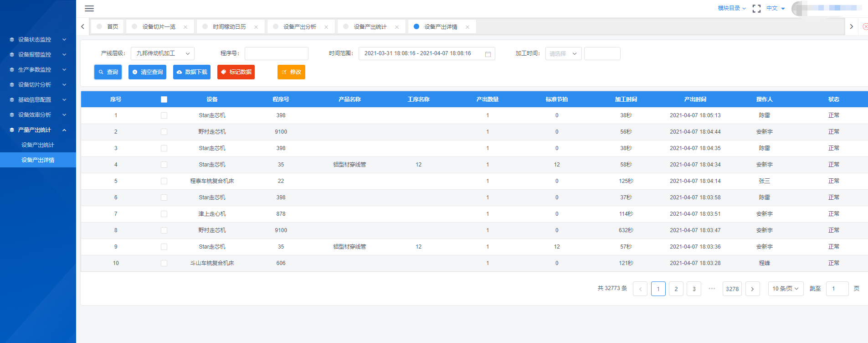Click the time range input field
Viewport: 868px width, 343px height.
coord(427,53)
